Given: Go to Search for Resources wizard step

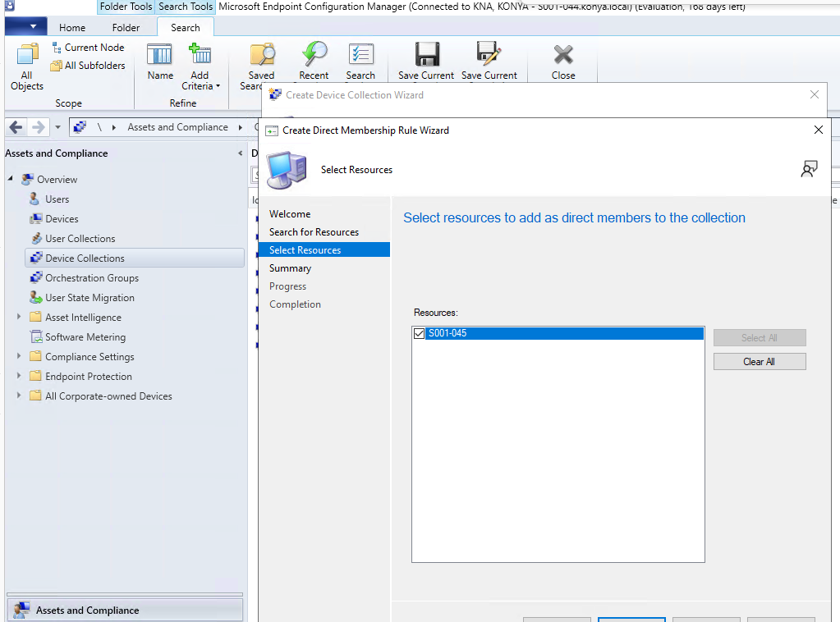Looking at the screenshot, I should click(x=314, y=232).
